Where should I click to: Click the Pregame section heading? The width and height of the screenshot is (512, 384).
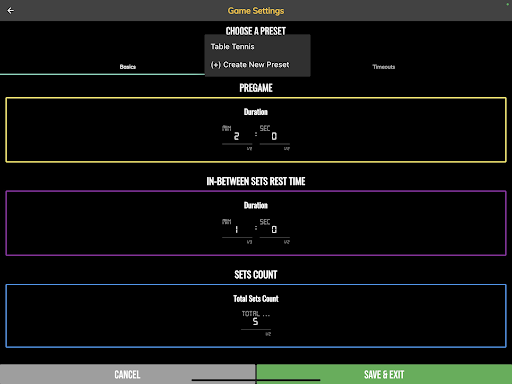(256, 88)
